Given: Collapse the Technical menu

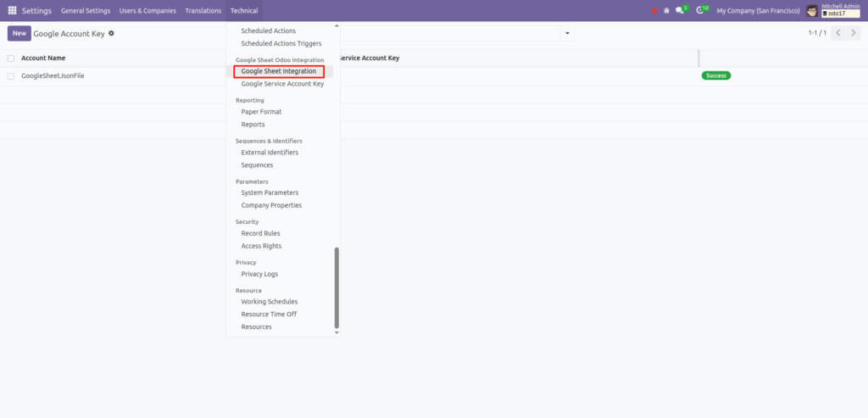Looking at the screenshot, I should [244, 10].
